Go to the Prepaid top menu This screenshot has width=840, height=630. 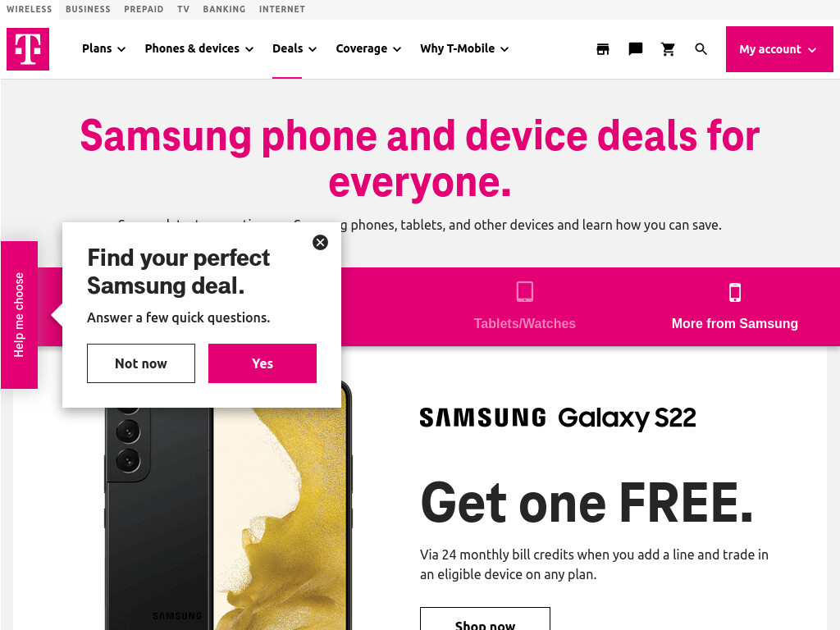[144, 9]
